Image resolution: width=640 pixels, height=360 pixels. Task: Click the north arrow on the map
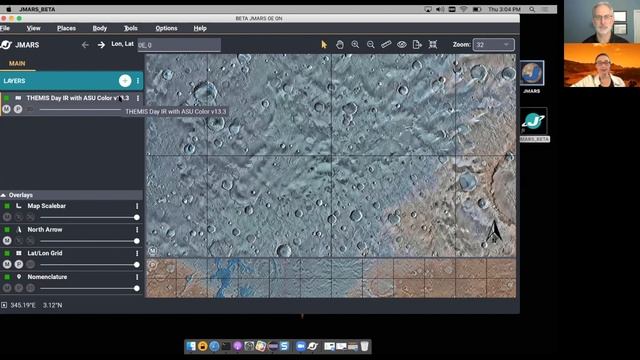494,232
